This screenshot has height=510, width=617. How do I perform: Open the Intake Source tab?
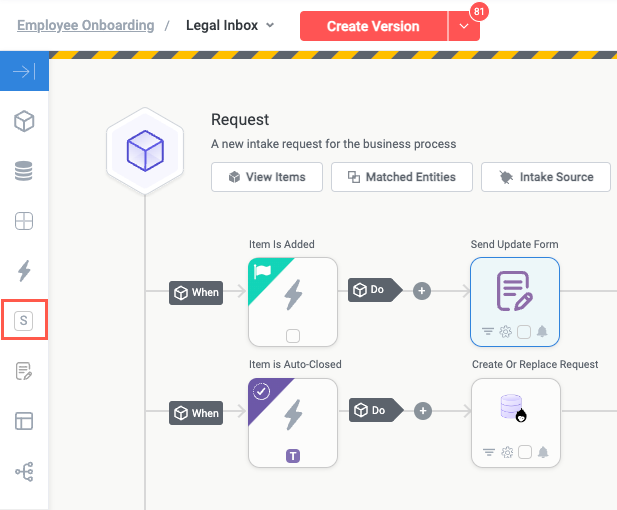click(x=546, y=177)
